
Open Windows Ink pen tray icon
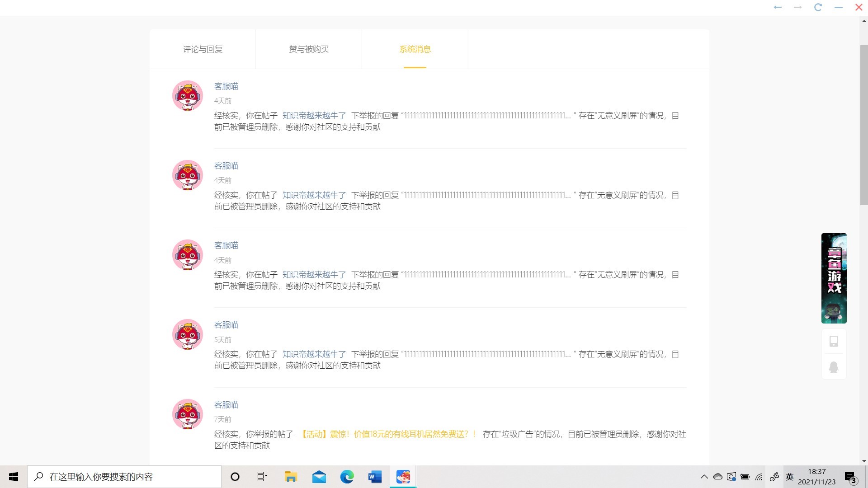pyautogui.click(x=774, y=477)
